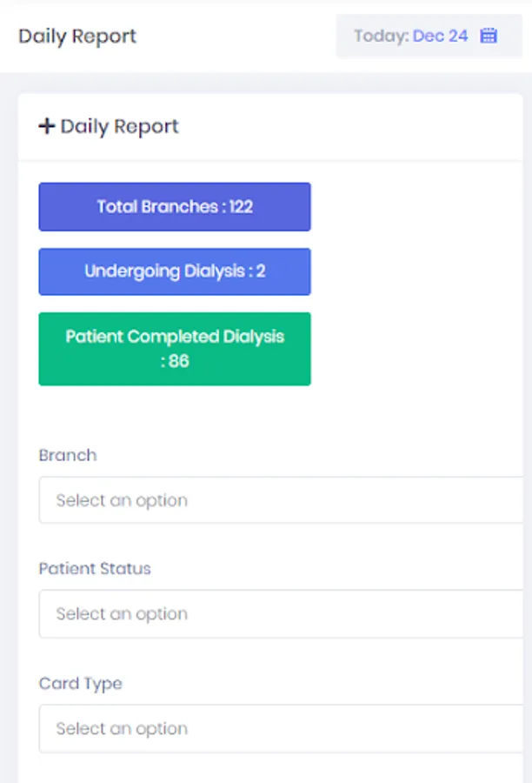Click the Daily Report page title
532x783 pixels.
pos(77,37)
